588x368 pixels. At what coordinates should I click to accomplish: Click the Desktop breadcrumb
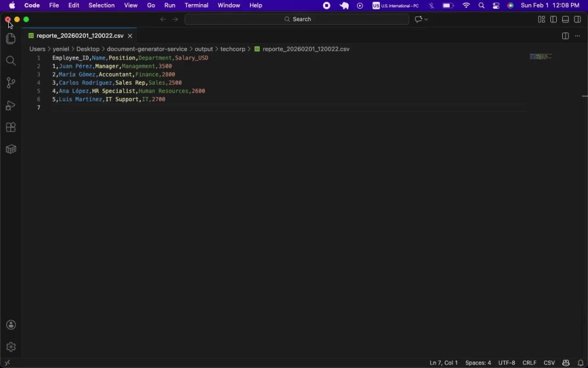pos(88,49)
